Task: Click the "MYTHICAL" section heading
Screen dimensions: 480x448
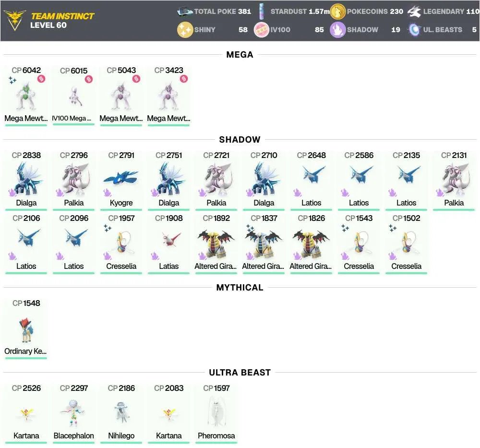Action: (240, 288)
